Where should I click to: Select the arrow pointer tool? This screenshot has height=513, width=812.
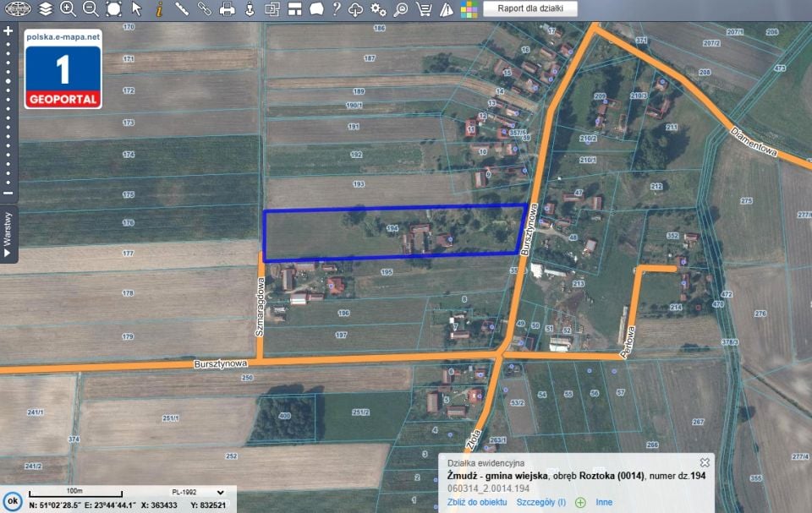click(137, 8)
